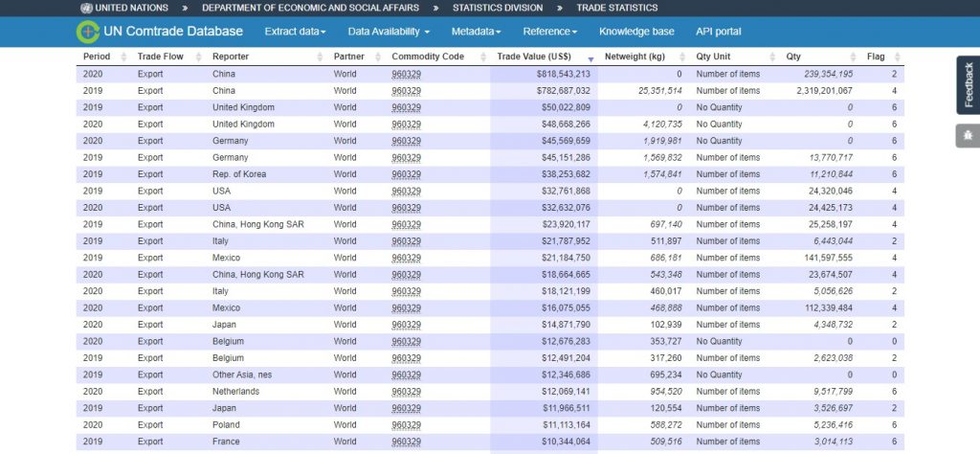The height and width of the screenshot is (454, 980).
Task: Click commodity code 960329 in Rep. of Korea row
Action: pos(406,174)
